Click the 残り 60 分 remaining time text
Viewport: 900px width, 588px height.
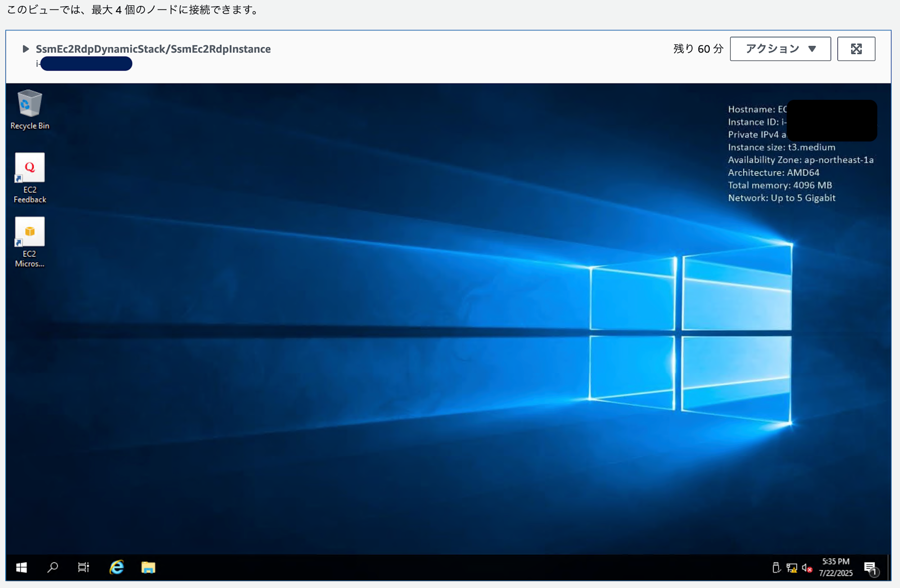click(x=698, y=49)
